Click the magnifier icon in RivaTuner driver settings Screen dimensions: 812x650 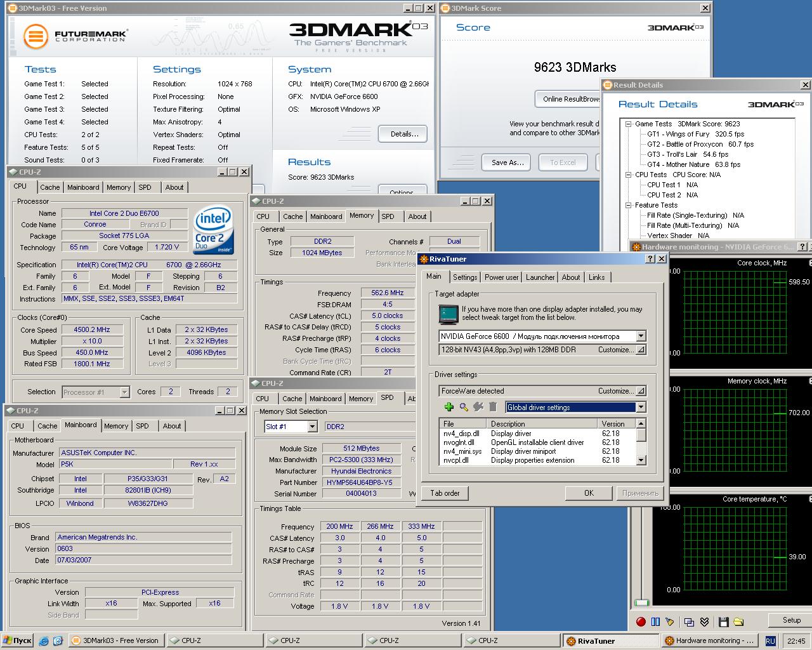(464, 408)
